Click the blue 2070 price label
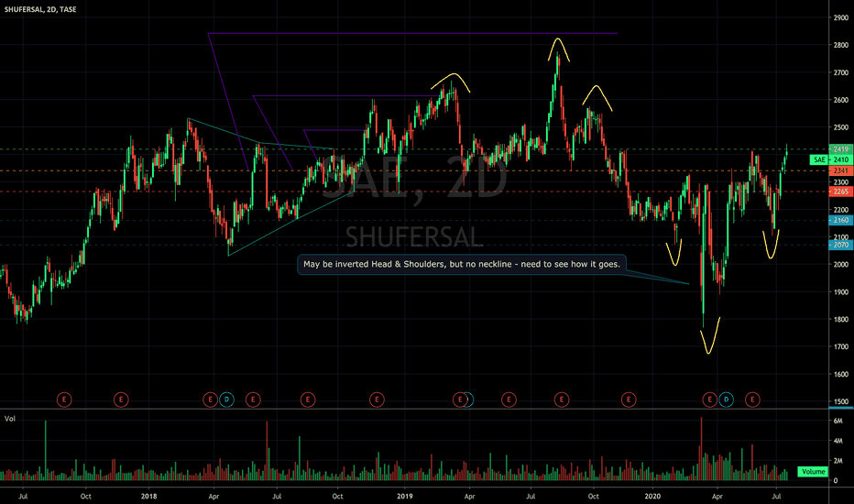Screen dimensions: 854x504 841,246
